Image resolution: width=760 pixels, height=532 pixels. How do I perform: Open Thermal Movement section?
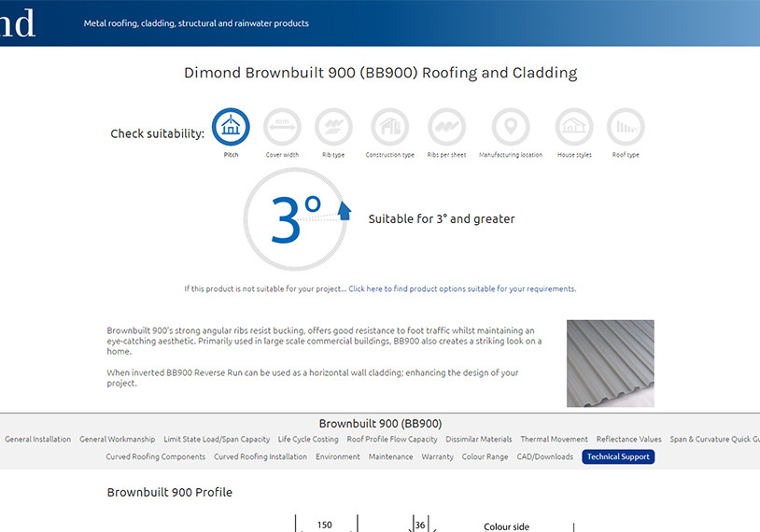[554, 439]
